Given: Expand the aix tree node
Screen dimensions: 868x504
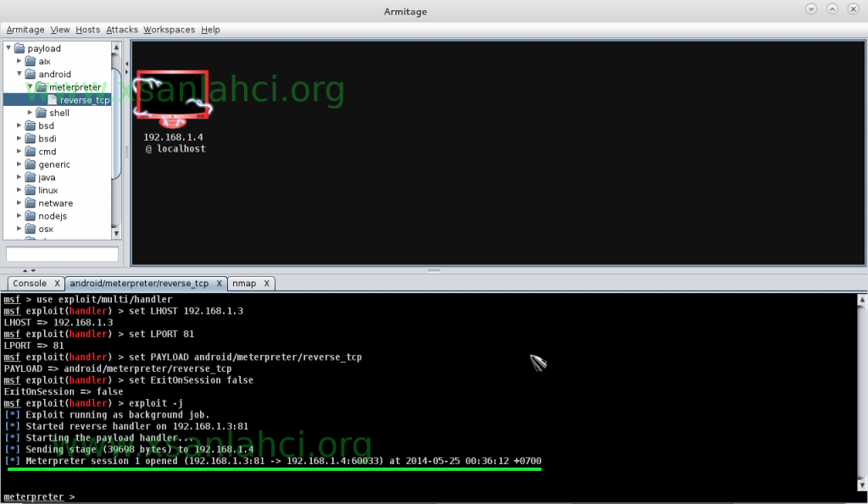Looking at the screenshot, I should [x=19, y=61].
